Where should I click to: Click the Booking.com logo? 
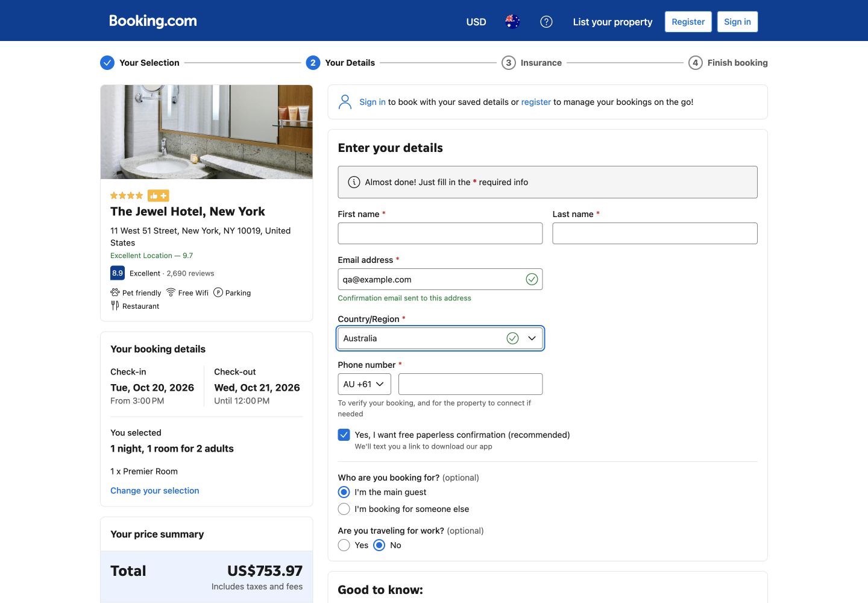click(153, 21)
